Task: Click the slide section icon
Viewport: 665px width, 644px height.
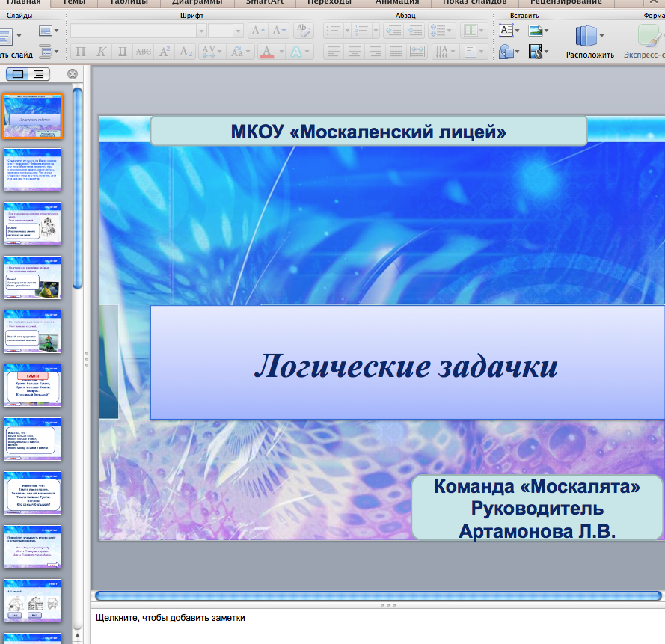Action: pyautogui.click(x=46, y=52)
